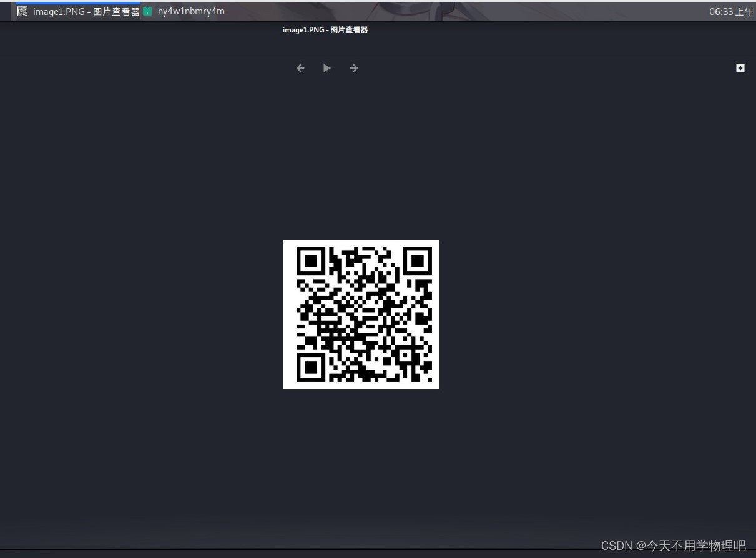Click the window title image1.PNG

point(325,30)
